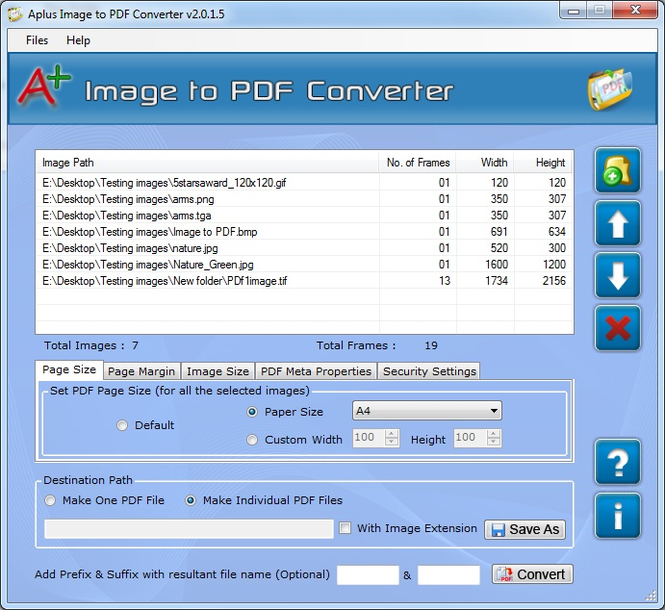
Task: Click the Add Image files icon button
Action: [x=618, y=171]
